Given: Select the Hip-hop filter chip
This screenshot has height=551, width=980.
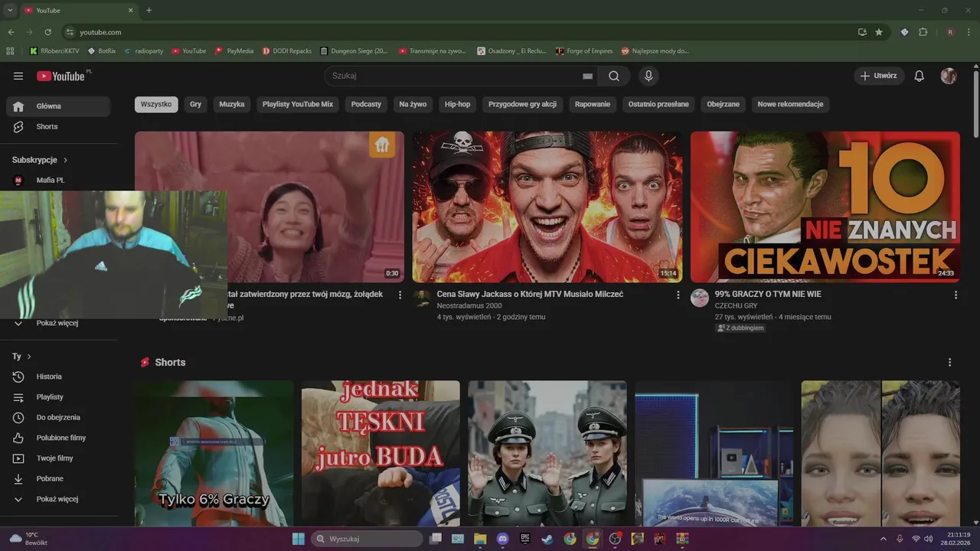Looking at the screenshot, I should point(458,104).
